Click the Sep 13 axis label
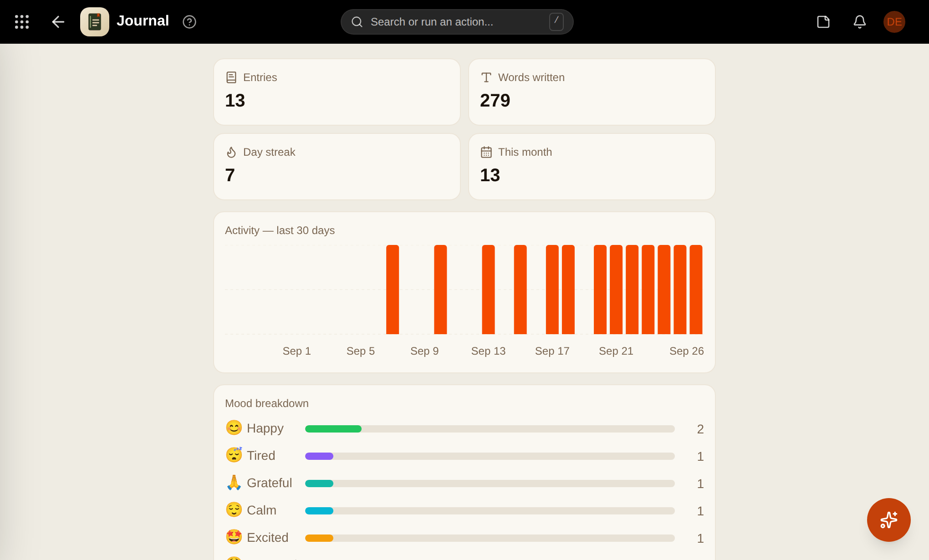This screenshot has height=560, width=929. click(x=488, y=351)
